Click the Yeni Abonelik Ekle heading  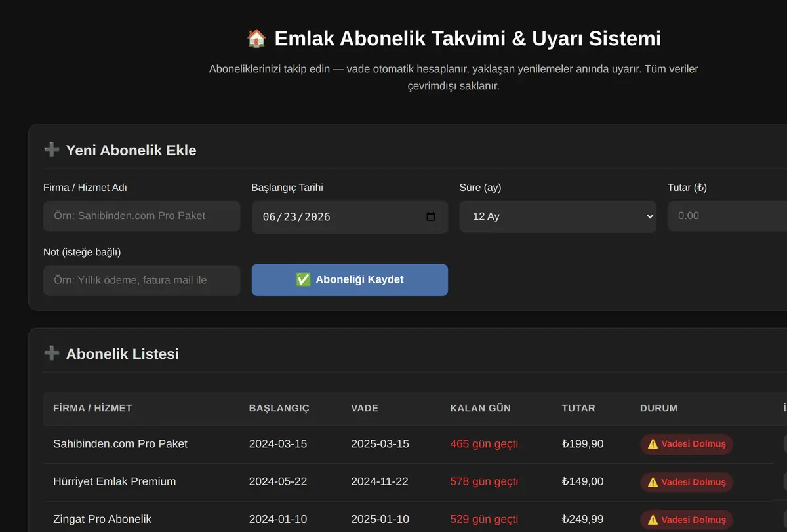coord(131,150)
